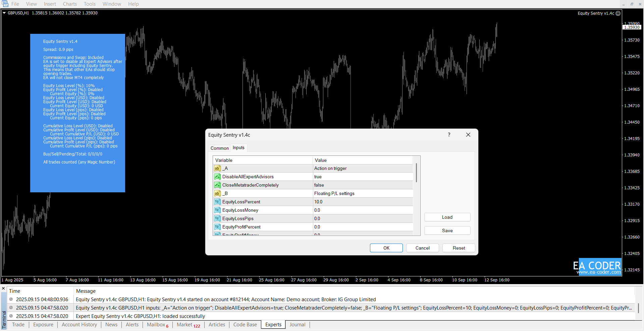The image size is (644, 331).
Task: Click the help question mark in the dialog
Action: 449,135
